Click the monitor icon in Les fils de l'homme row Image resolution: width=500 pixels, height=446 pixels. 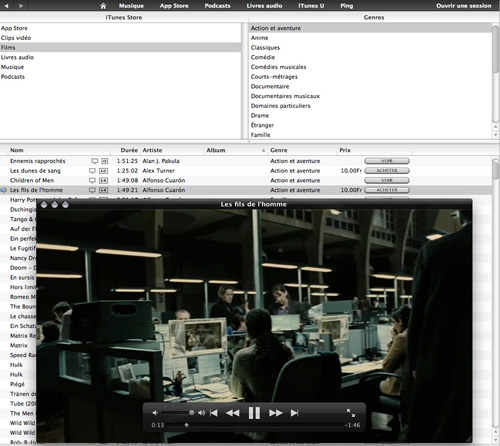pos(92,190)
